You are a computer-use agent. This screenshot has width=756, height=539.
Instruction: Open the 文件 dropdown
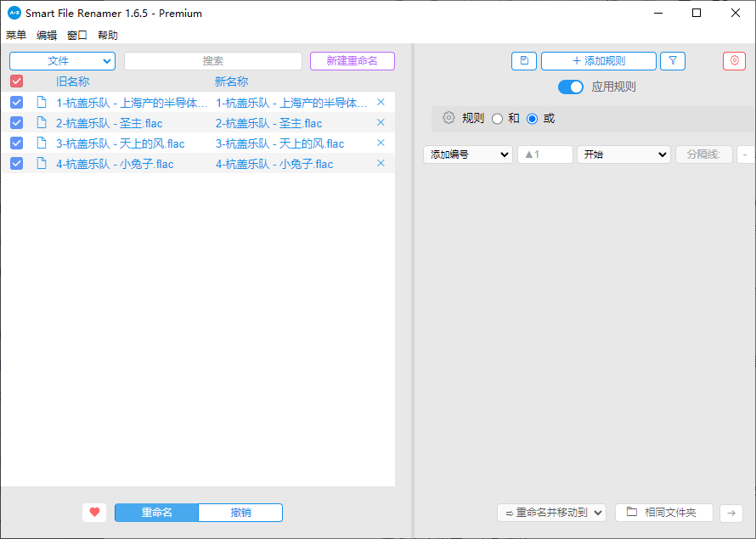[62, 60]
